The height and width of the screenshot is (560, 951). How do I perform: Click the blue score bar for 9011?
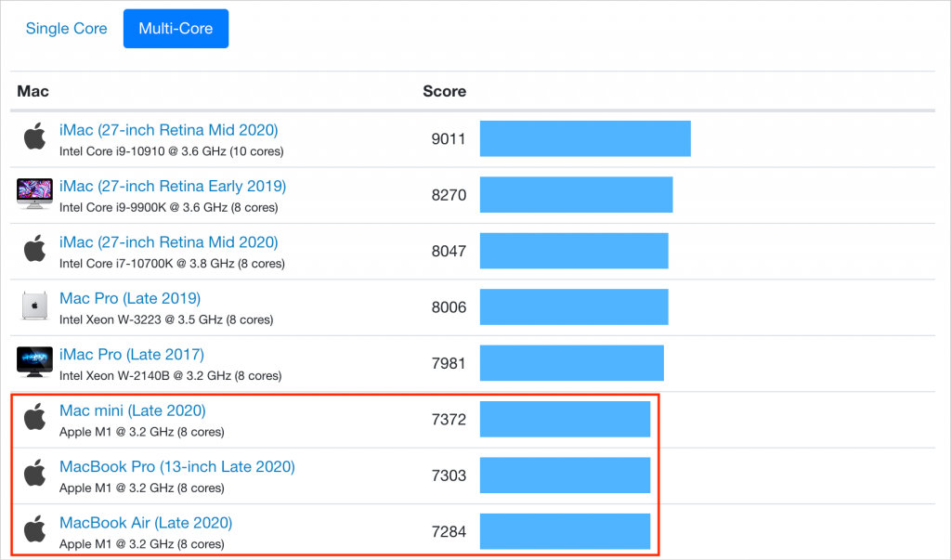point(584,138)
